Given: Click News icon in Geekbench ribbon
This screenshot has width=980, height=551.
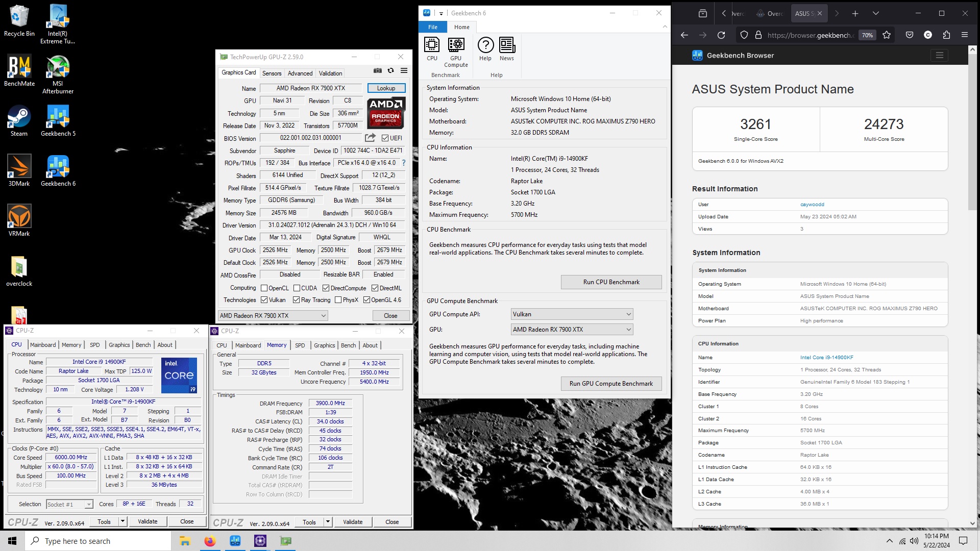Looking at the screenshot, I should (x=507, y=49).
